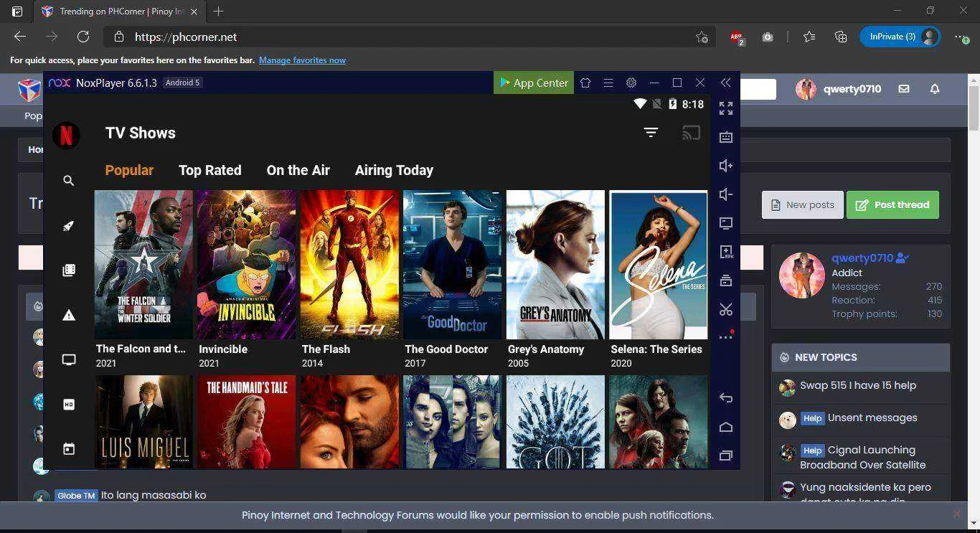This screenshot has height=533, width=980.
Task: Open qwerty0710 profile link in sidebar card
Action: pos(862,258)
